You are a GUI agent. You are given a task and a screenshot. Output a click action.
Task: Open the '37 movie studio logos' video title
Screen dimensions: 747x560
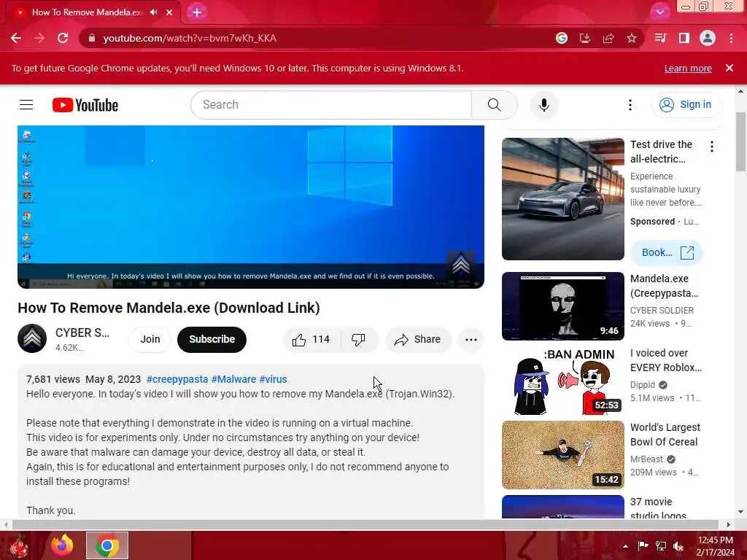point(659,508)
